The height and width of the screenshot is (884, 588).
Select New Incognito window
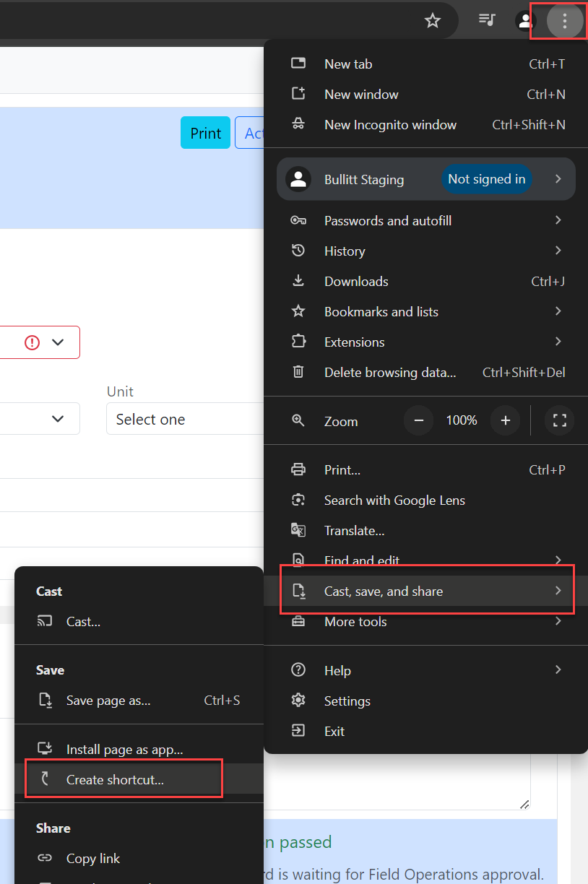coord(390,125)
